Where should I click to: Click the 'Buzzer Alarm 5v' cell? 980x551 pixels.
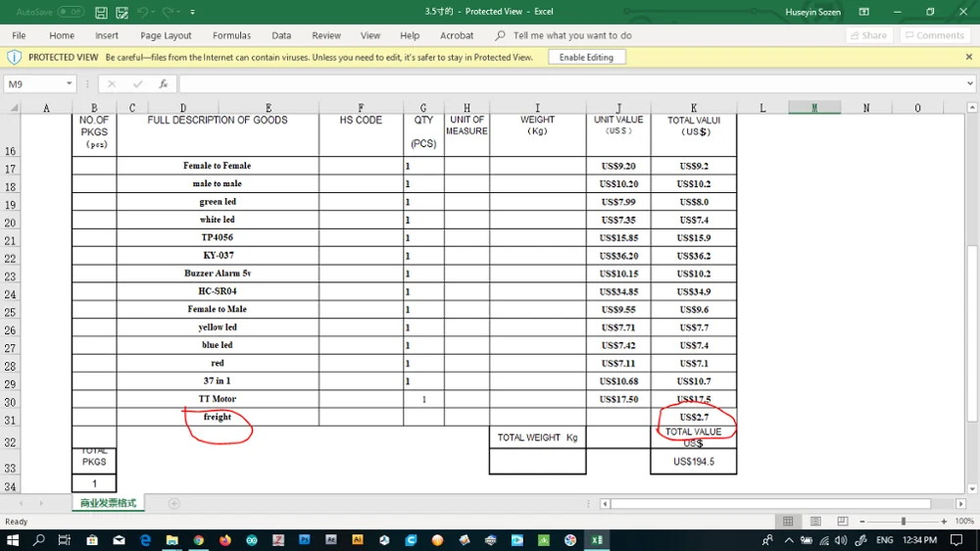tap(218, 274)
